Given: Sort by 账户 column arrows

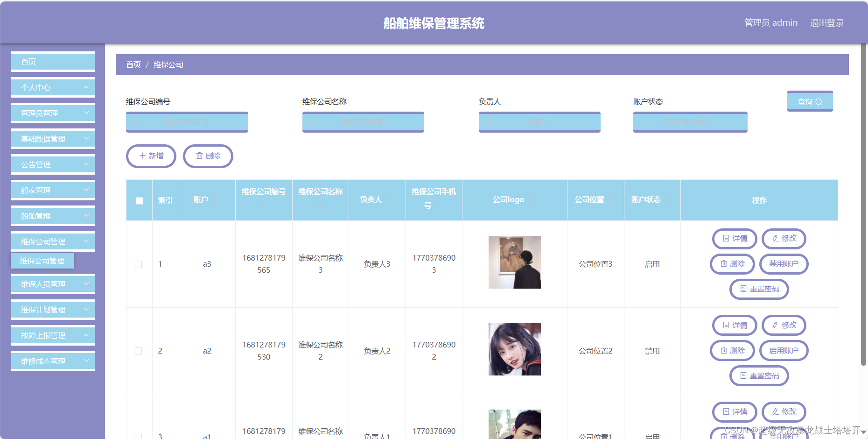Looking at the screenshot, I should tap(214, 200).
